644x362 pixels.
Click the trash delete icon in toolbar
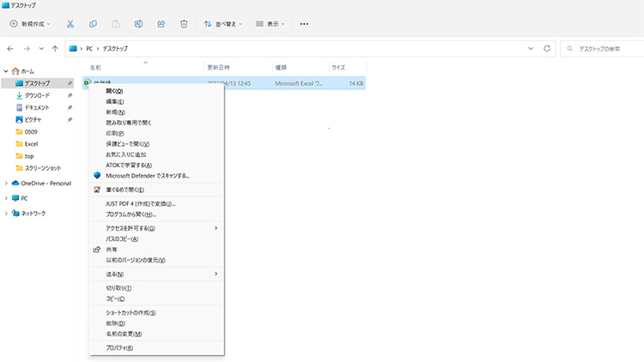coord(183,24)
